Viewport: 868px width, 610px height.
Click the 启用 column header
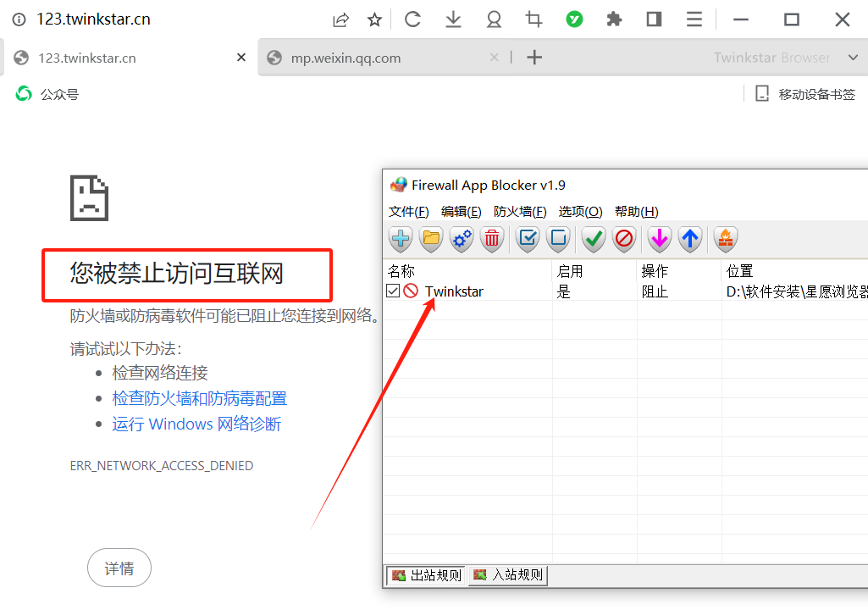click(595, 271)
